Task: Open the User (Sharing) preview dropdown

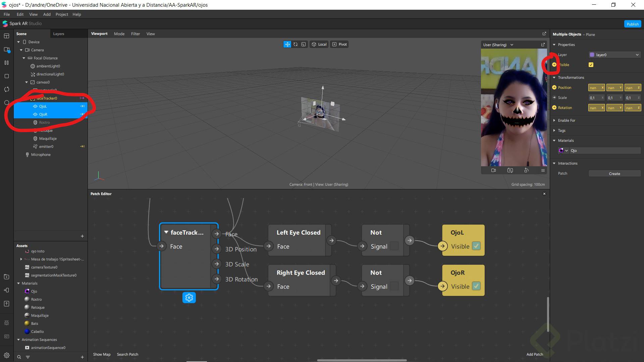Action: (x=498, y=45)
